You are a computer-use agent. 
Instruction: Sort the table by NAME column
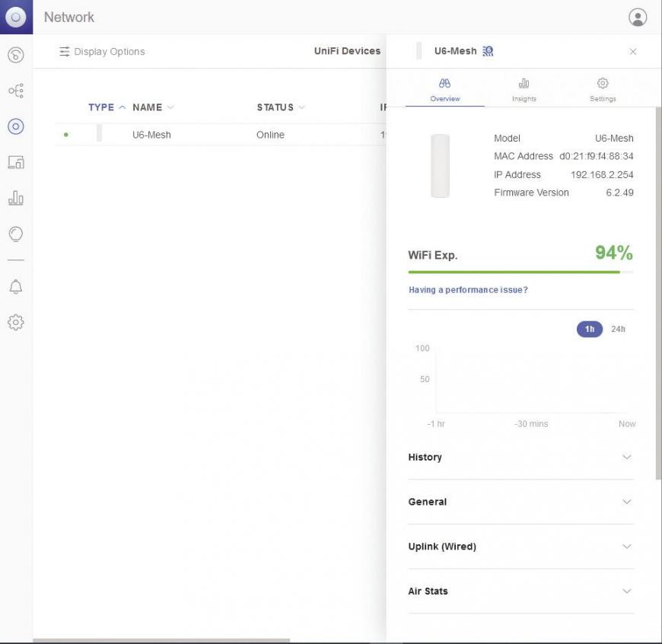click(153, 107)
